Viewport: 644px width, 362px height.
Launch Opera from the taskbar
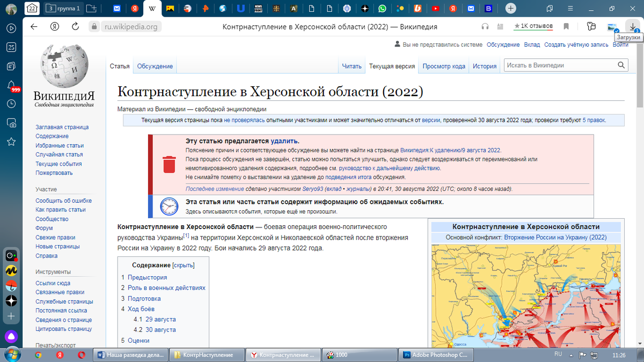[x=82, y=355]
